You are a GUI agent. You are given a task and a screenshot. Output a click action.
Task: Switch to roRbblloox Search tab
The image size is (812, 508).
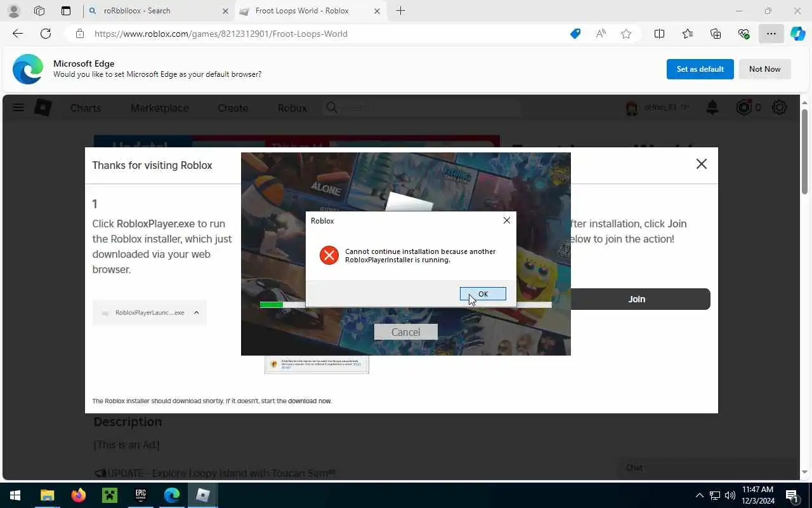tap(159, 11)
